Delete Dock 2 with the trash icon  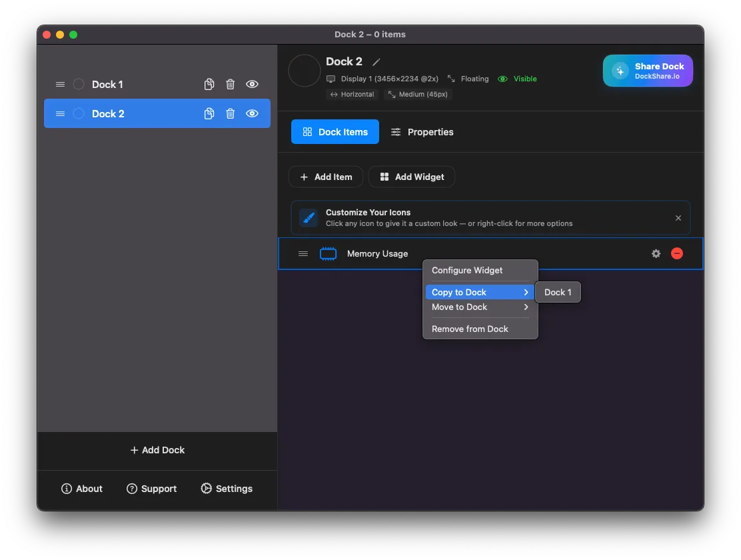(x=230, y=113)
